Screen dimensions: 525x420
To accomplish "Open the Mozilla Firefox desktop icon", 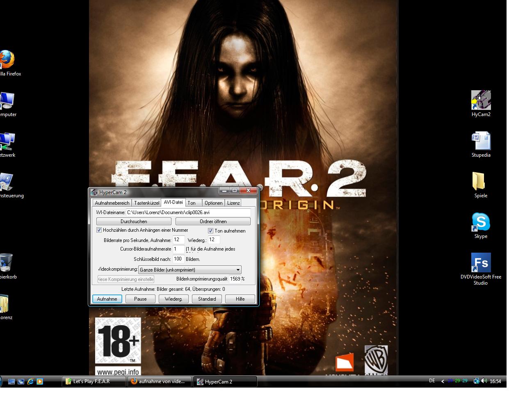I will pos(7,63).
